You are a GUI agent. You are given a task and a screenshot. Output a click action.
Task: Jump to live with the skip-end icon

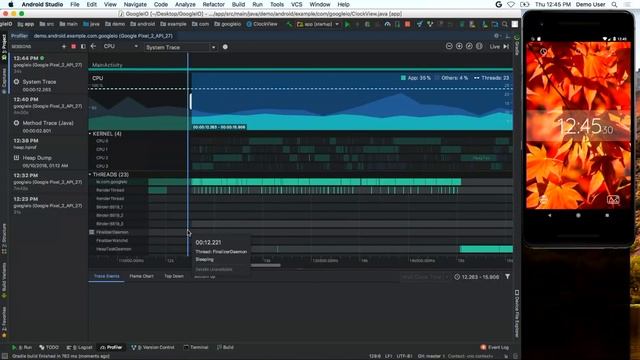pyautogui.click(x=506, y=47)
